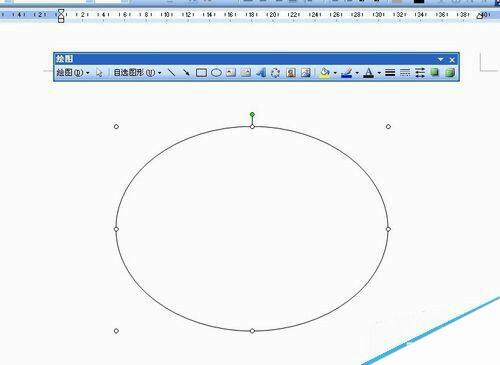This screenshot has width=500, height=365.
Task: Apply fill color with paint bucket
Action: 325,72
